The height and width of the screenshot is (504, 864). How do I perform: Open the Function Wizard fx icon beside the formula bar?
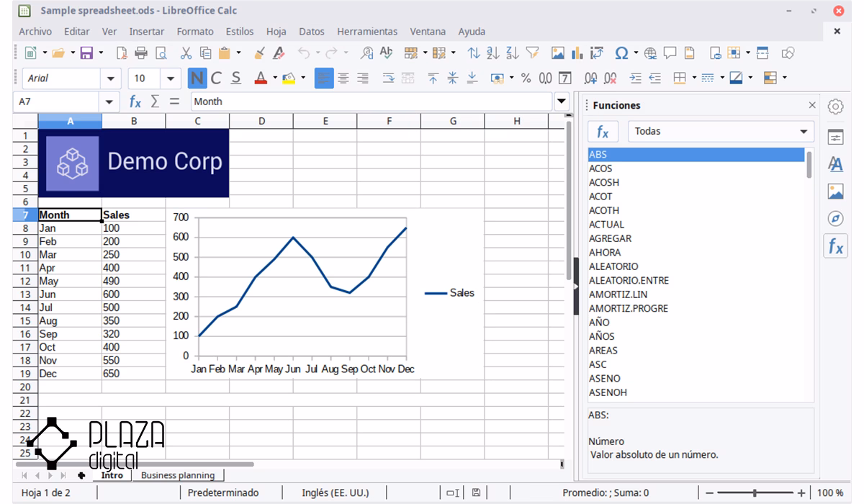[135, 102]
